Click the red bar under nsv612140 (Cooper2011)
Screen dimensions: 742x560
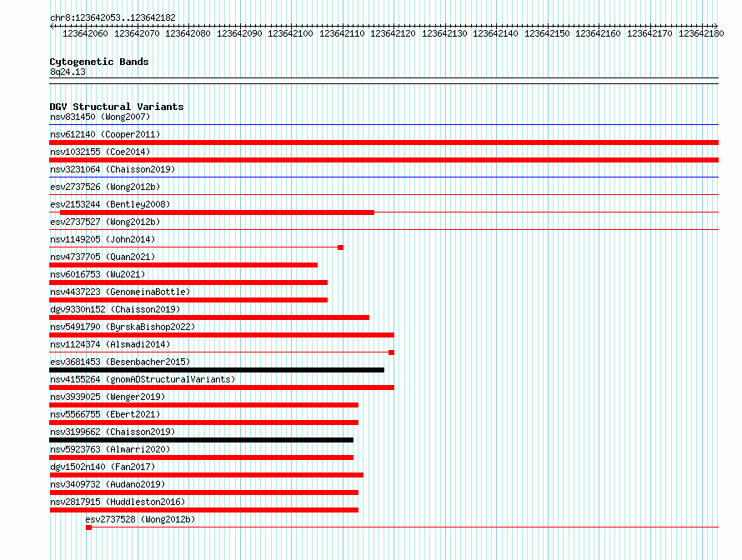point(384,142)
